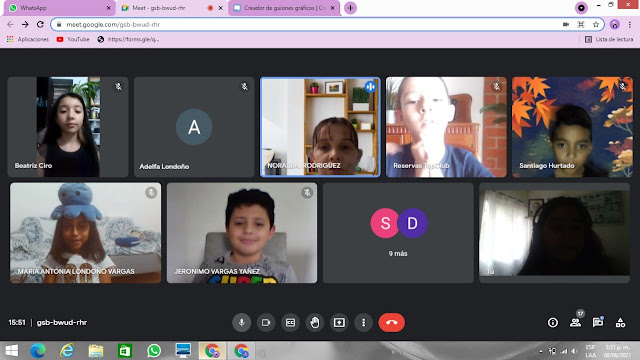Open chat with everyone panel
Viewport: 640px width, 360px height.
point(598,322)
